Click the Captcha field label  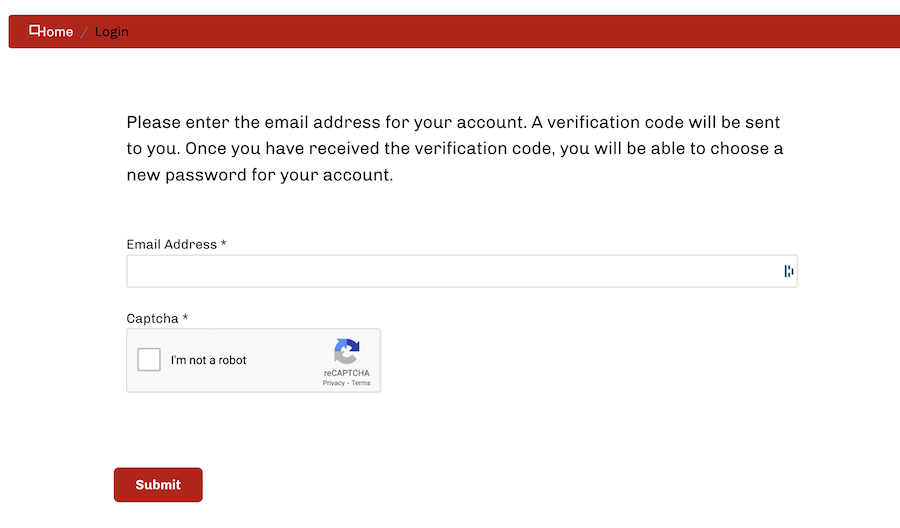152,319
